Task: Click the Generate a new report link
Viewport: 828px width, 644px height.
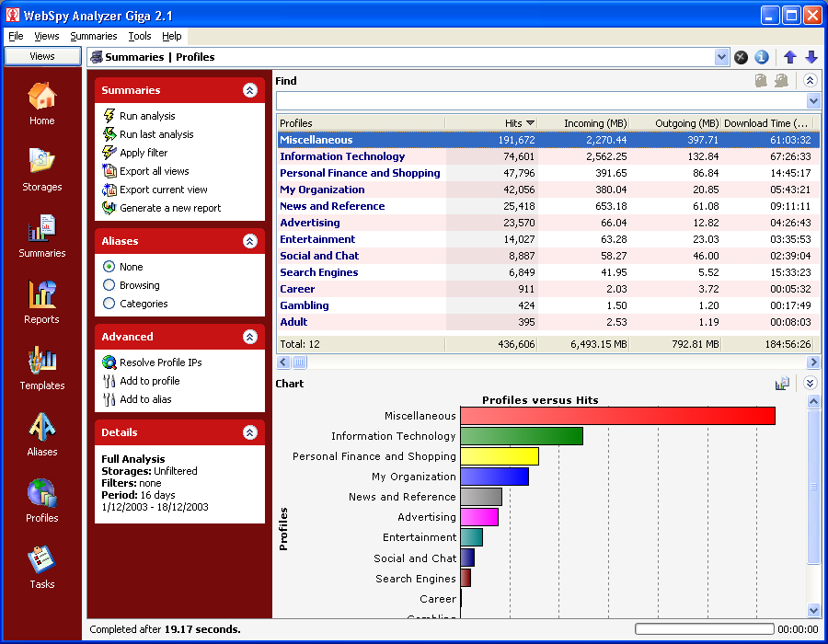Action: 170,208
